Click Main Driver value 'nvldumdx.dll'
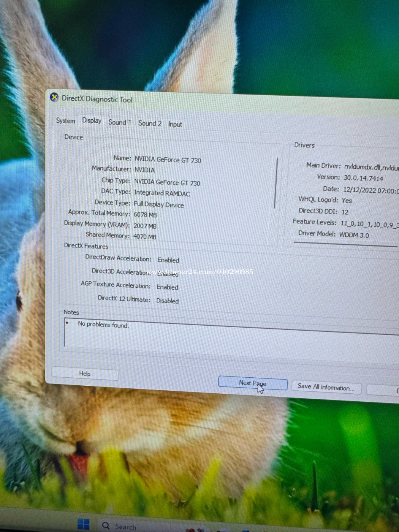Screen dimensions: 399x532 click(362, 167)
